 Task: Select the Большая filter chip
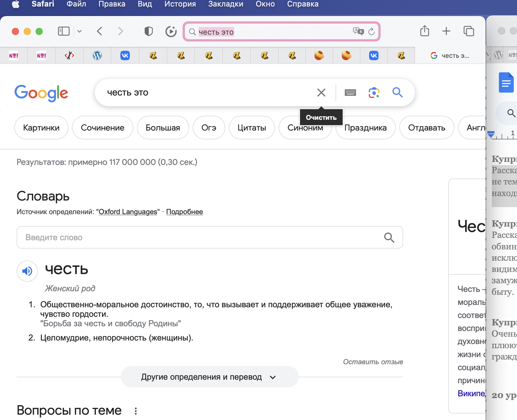(x=163, y=128)
